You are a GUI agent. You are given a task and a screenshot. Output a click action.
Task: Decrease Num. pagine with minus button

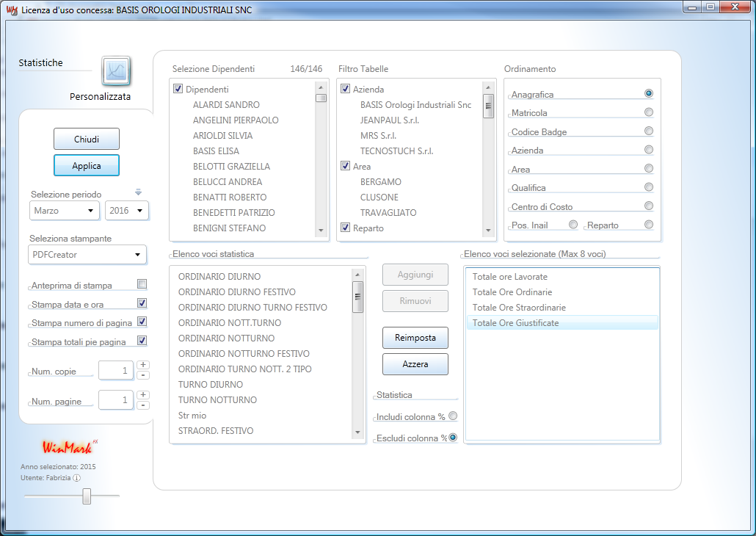(143, 405)
